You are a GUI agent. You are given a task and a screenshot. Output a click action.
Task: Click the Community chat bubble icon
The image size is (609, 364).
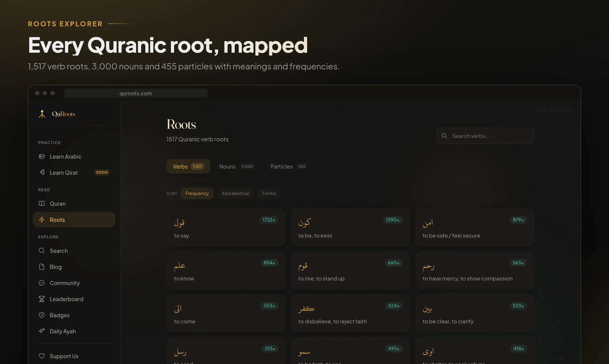click(x=42, y=283)
